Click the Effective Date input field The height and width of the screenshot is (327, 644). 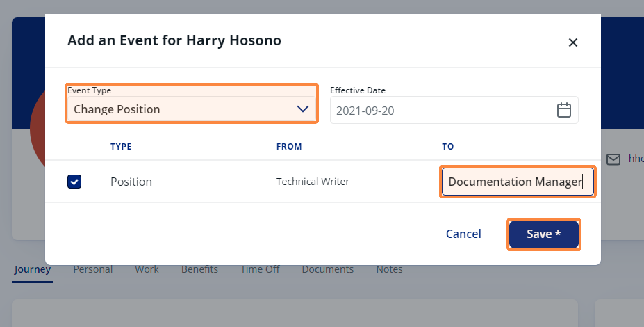point(454,110)
